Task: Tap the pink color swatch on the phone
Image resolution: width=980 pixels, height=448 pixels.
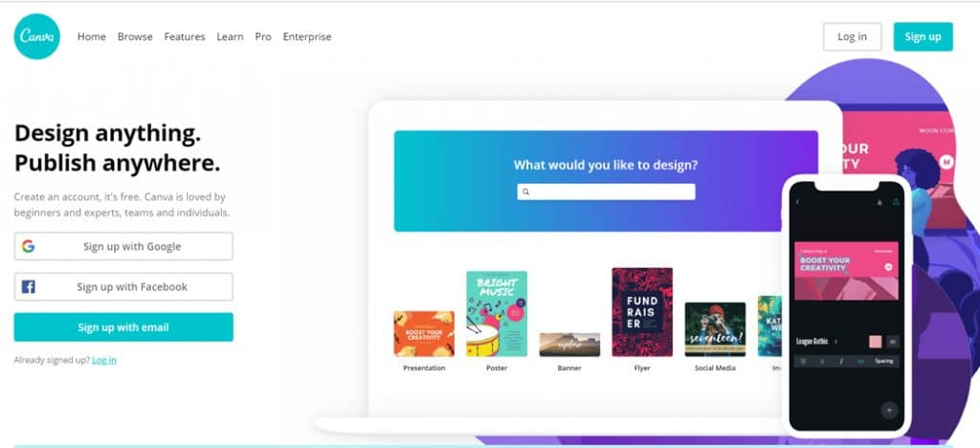Action: point(875,342)
